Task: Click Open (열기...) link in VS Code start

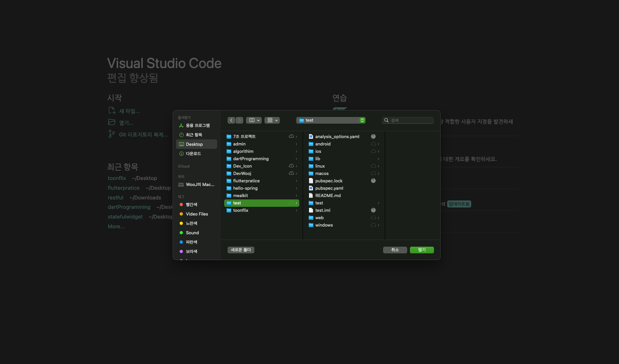Action: pyautogui.click(x=121, y=123)
